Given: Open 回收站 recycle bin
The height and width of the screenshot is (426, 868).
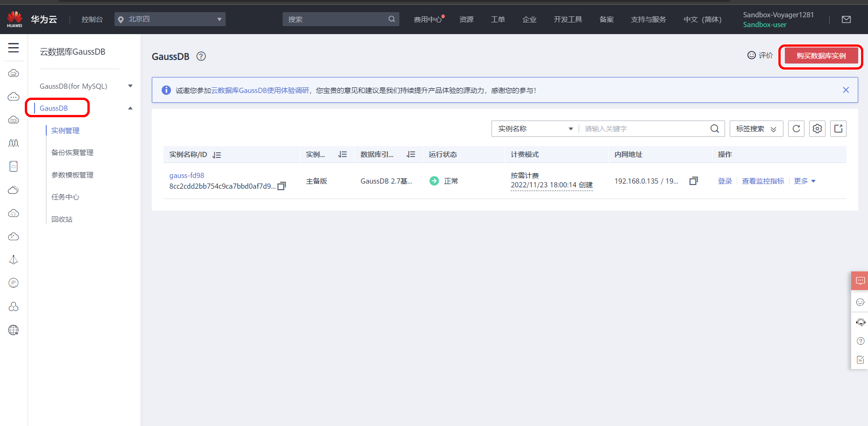Looking at the screenshot, I should point(62,219).
